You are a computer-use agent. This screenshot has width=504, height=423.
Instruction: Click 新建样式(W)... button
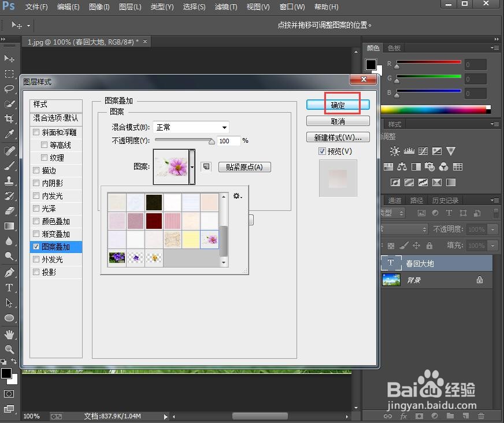pyautogui.click(x=338, y=138)
